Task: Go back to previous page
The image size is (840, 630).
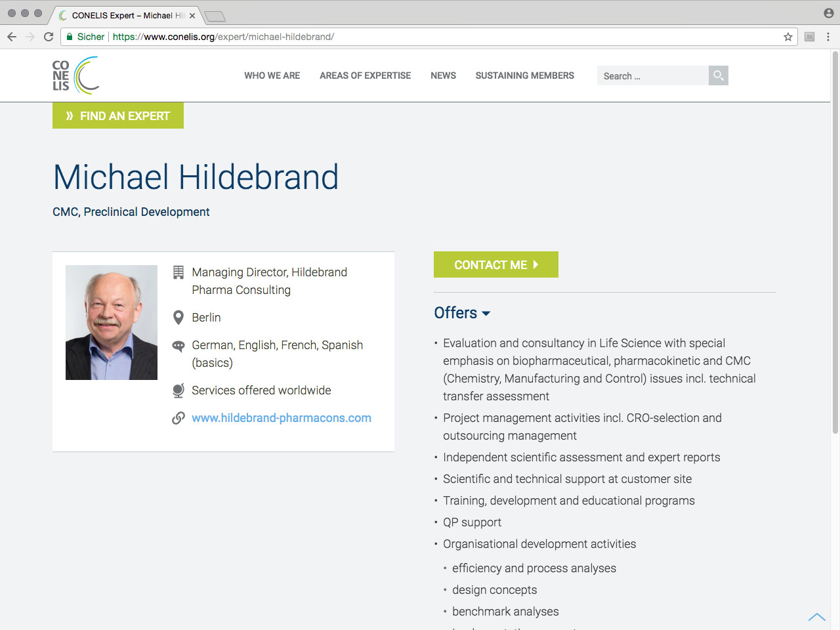Action: (x=12, y=37)
